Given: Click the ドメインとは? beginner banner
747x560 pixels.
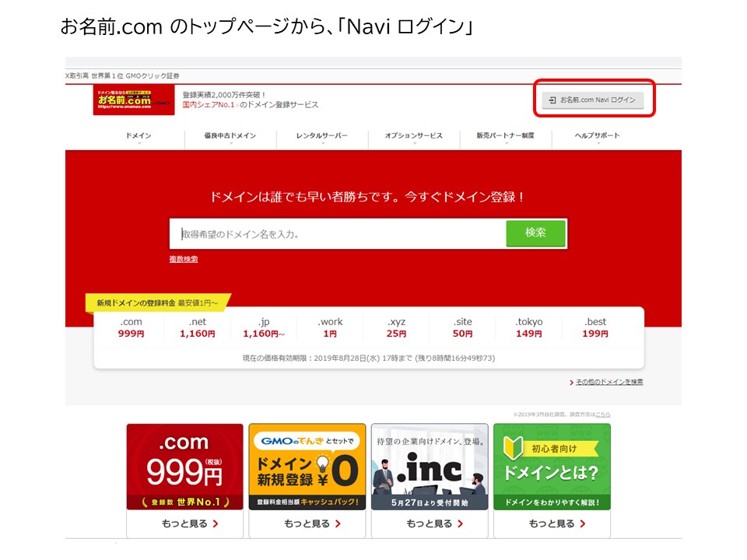Looking at the screenshot, I should click(x=552, y=467).
